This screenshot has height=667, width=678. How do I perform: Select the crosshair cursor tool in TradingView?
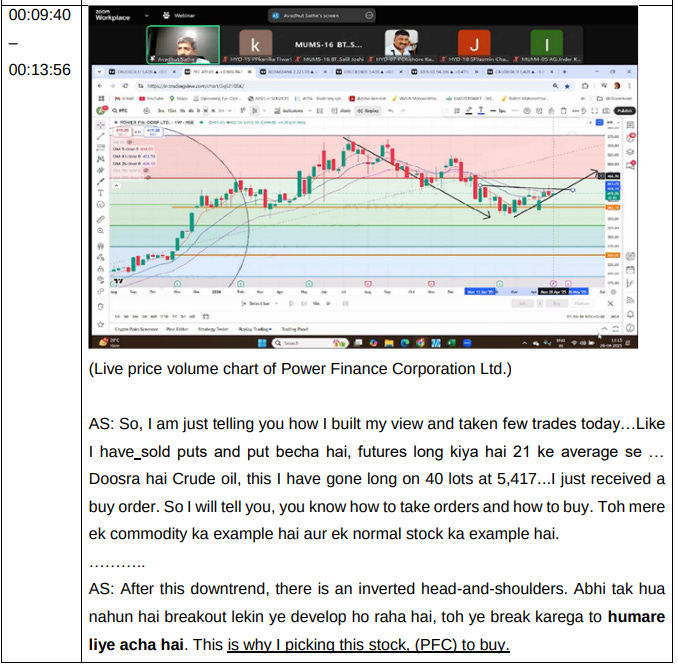tap(100, 125)
